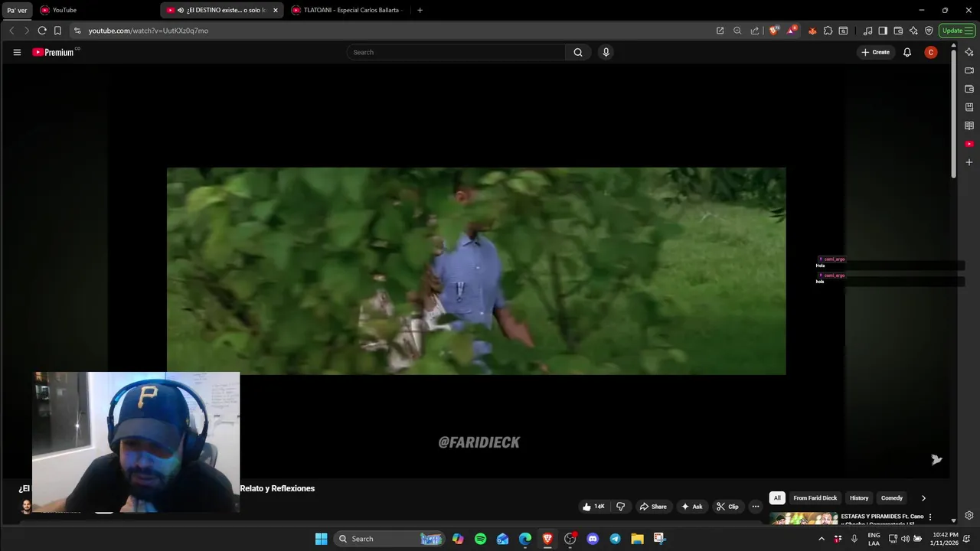980x551 pixels.
Task: Open Brave Rewards triangle icon
Action: point(792,31)
